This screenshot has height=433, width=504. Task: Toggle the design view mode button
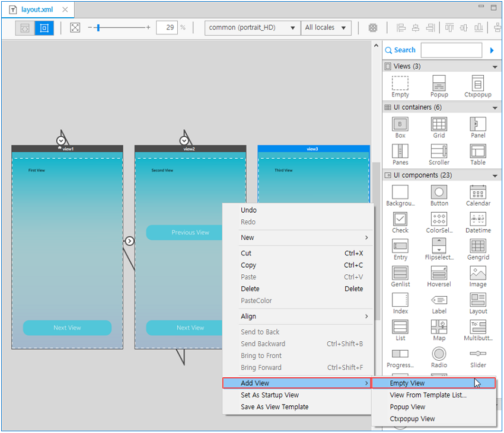pos(44,28)
